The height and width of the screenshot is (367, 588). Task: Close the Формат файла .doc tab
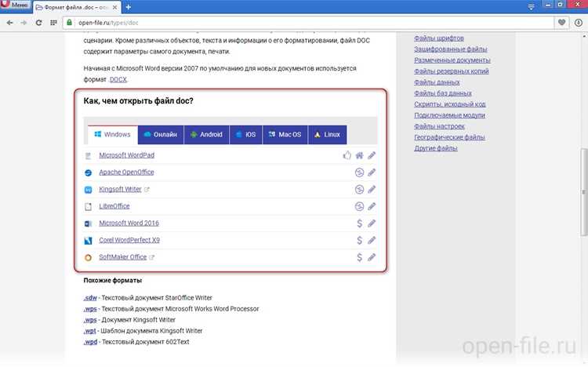pyautogui.click(x=114, y=7)
